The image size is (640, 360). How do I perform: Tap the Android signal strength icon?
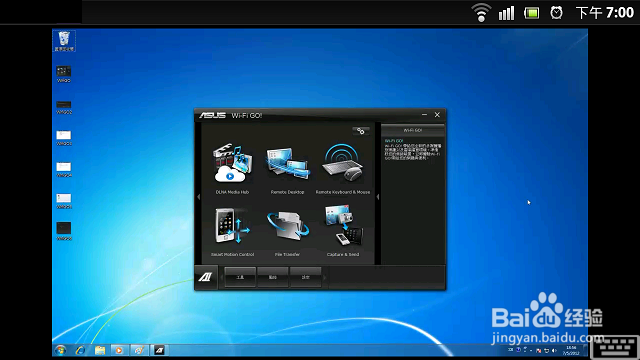coord(506,13)
